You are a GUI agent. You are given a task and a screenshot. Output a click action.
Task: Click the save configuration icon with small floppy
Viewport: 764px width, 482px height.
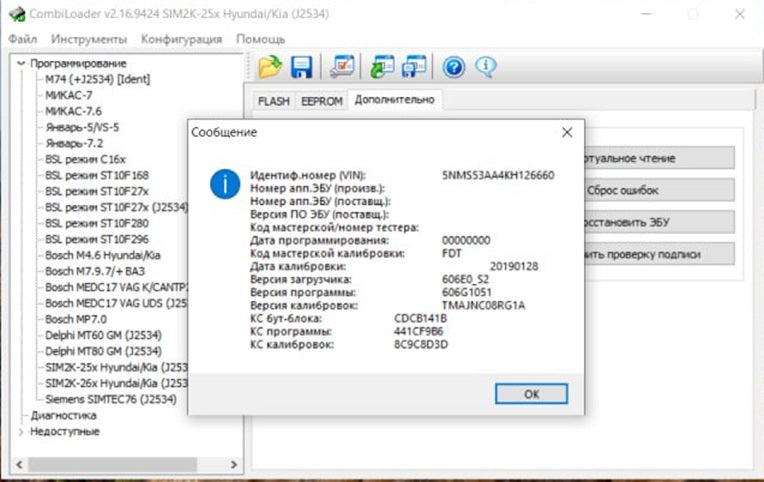tap(414, 67)
